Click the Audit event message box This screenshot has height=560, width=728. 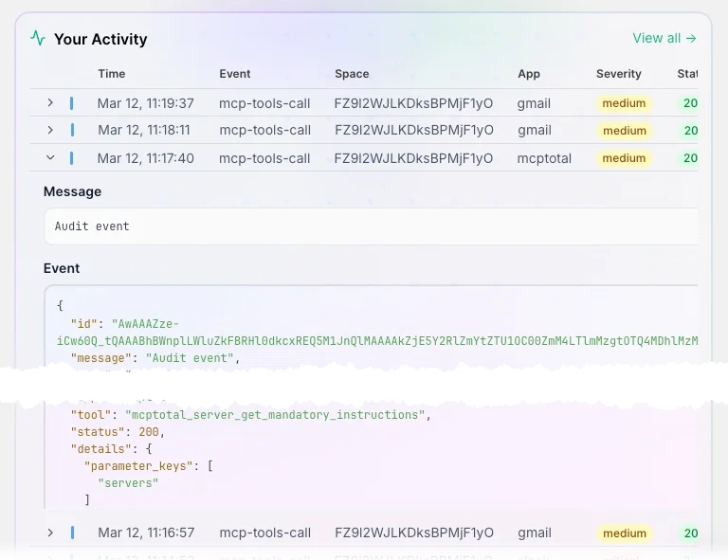pos(371,226)
